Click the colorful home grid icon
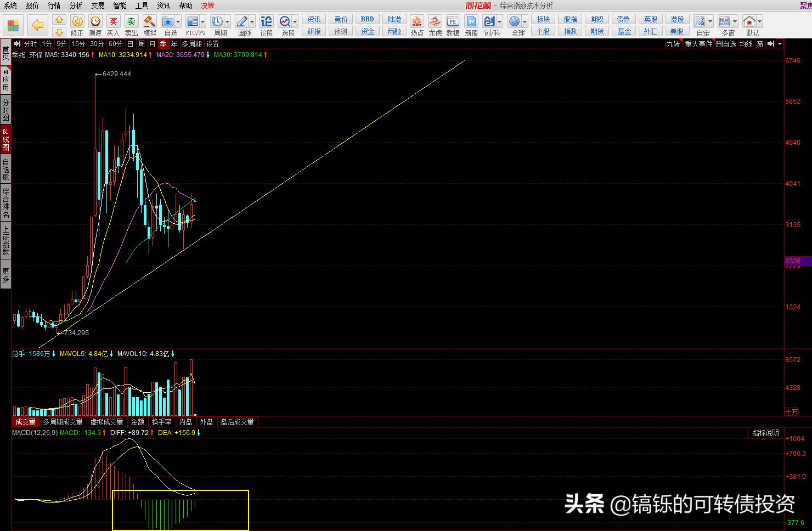 (13, 25)
